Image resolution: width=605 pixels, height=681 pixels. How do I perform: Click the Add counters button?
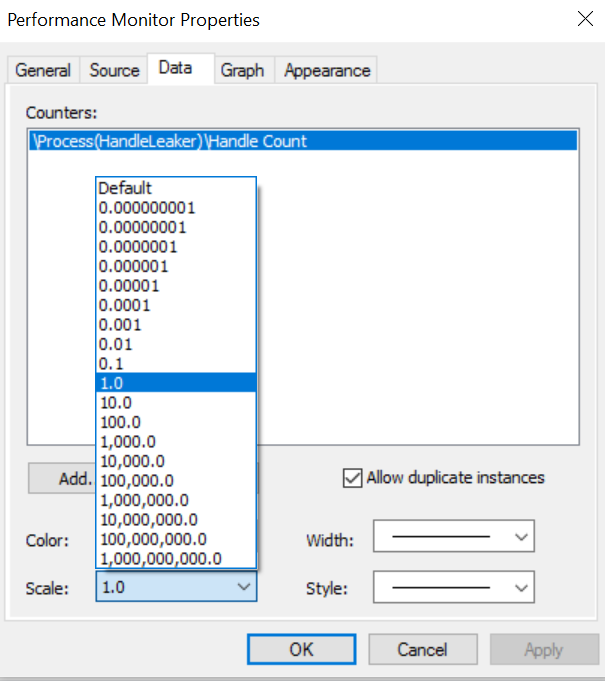click(62, 478)
